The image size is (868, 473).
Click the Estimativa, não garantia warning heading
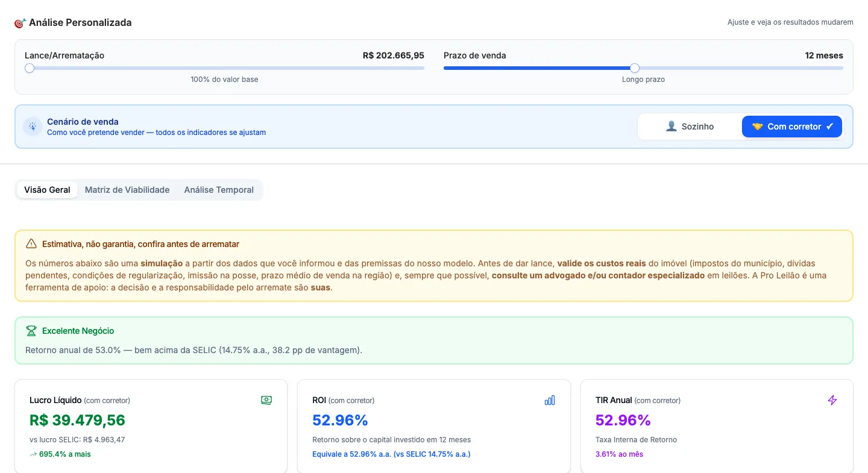point(140,244)
